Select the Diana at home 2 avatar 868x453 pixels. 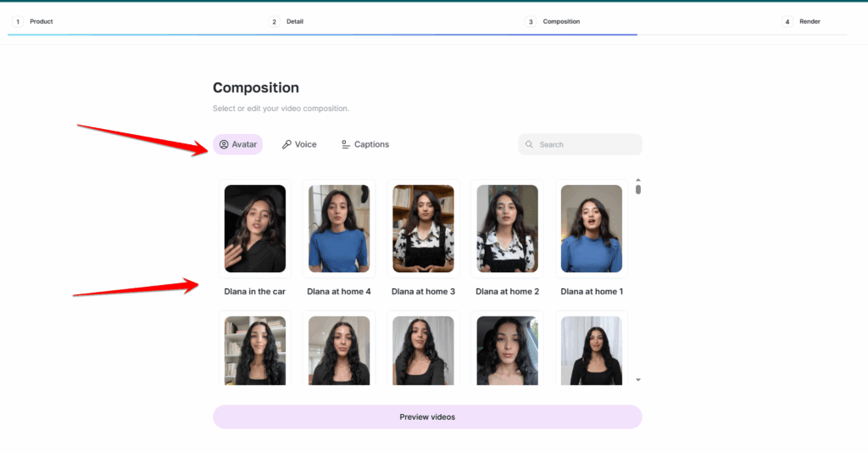click(507, 229)
